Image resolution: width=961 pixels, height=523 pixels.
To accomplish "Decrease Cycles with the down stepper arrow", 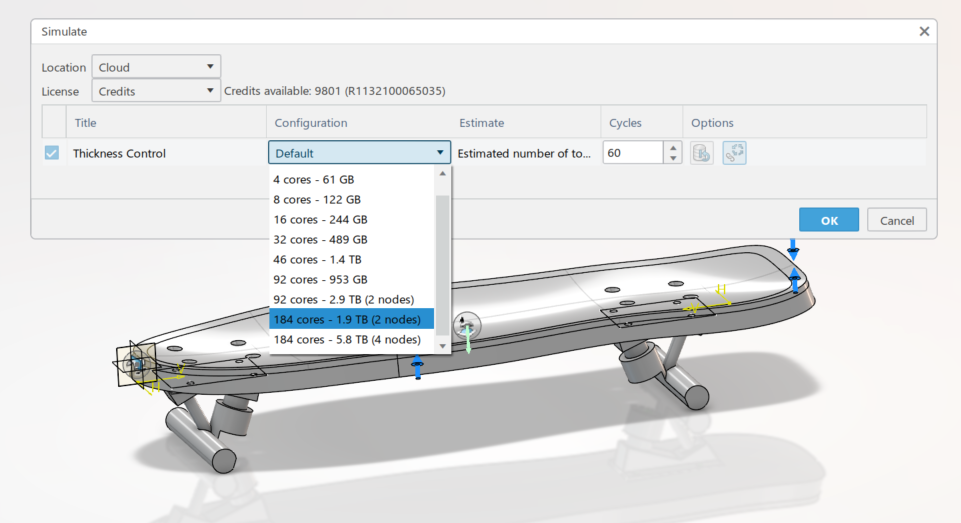I will [x=673, y=158].
